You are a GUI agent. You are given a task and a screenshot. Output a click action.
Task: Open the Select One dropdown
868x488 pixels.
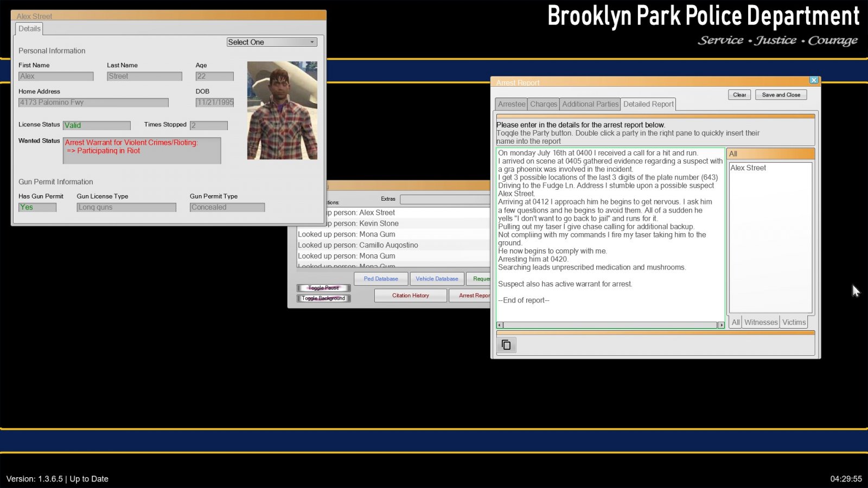[272, 42]
